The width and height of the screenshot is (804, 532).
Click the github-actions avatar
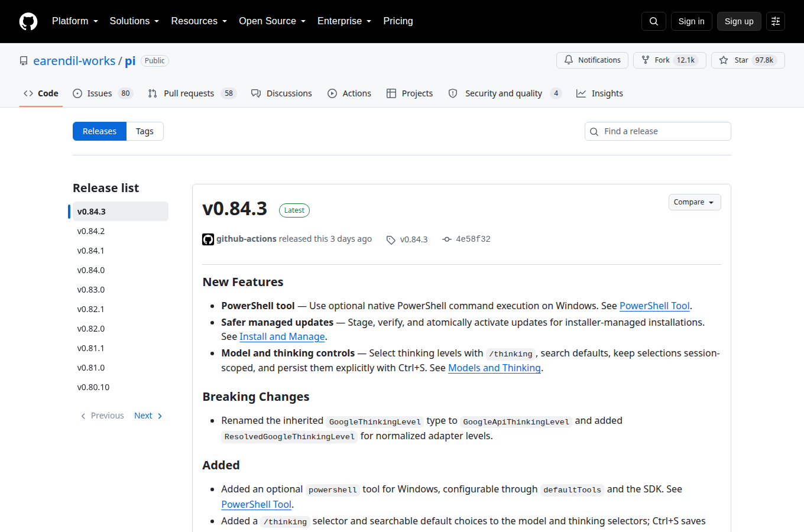[208, 239]
